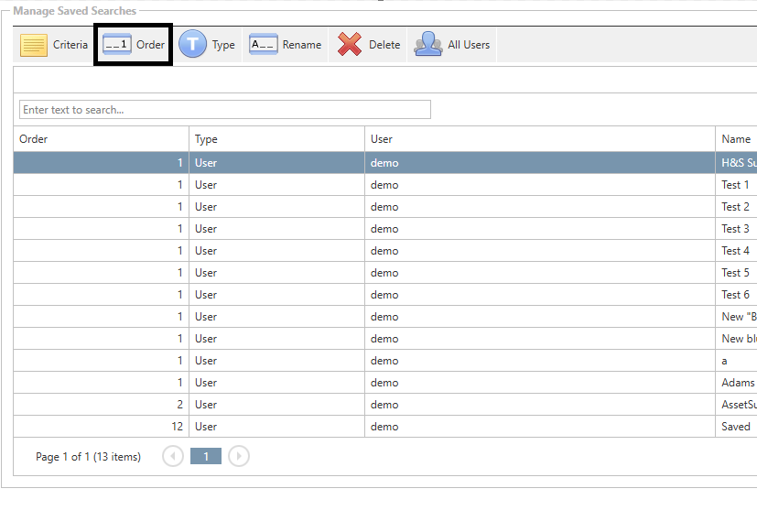The width and height of the screenshot is (757, 532).
Task: Click the red Delete X icon
Action: (350, 45)
